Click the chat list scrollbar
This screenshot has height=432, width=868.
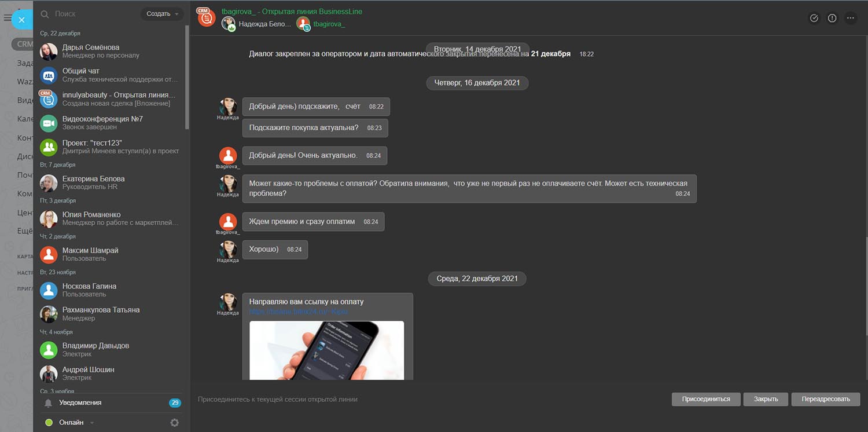187,75
